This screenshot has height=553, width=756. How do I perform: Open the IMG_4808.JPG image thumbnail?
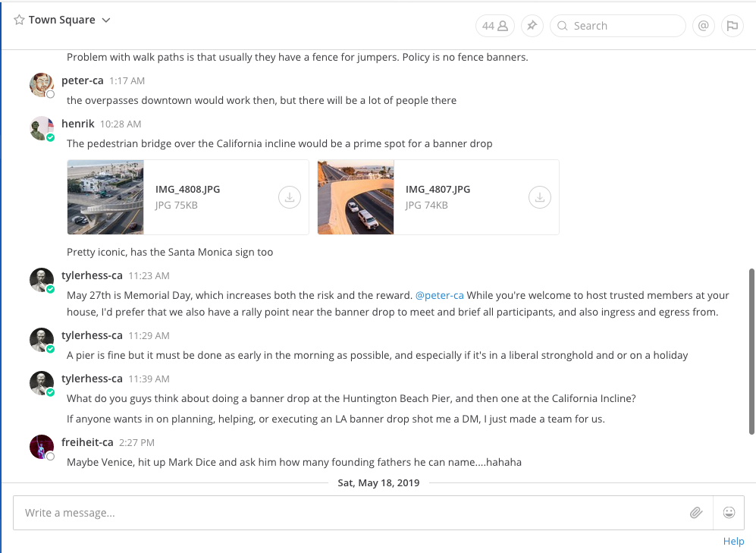pos(105,197)
